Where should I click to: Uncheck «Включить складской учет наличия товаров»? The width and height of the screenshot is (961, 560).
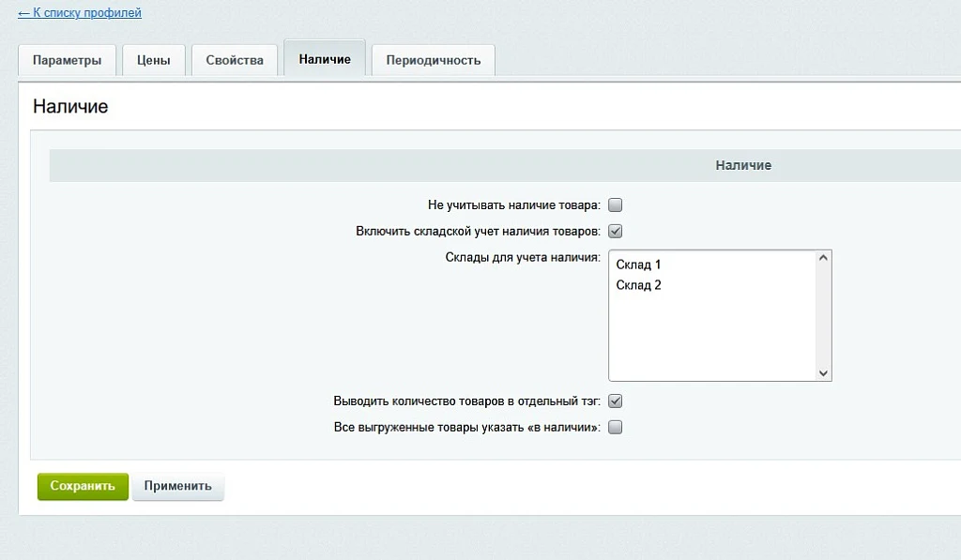(x=616, y=231)
